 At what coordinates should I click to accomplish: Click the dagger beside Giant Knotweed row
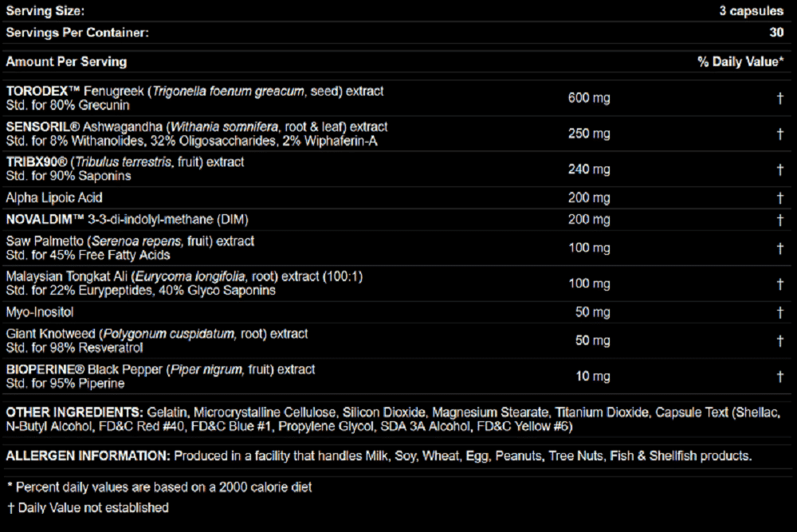[779, 341]
